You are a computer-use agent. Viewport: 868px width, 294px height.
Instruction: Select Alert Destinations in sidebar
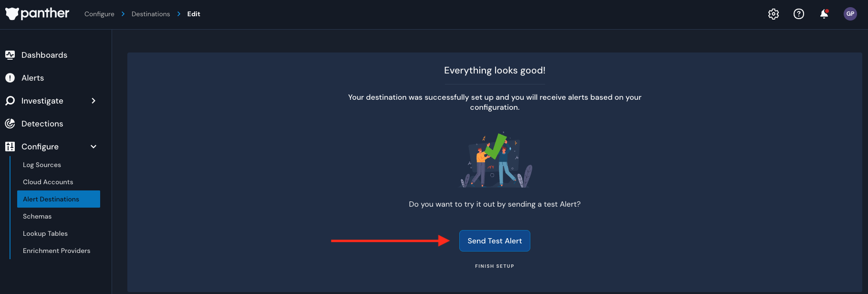[x=59, y=199]
